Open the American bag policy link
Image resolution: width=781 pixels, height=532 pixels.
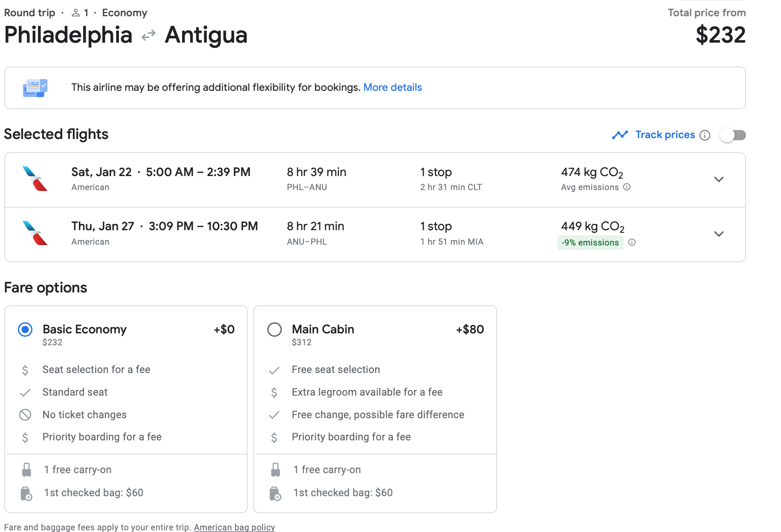click(x=234, y=527)
